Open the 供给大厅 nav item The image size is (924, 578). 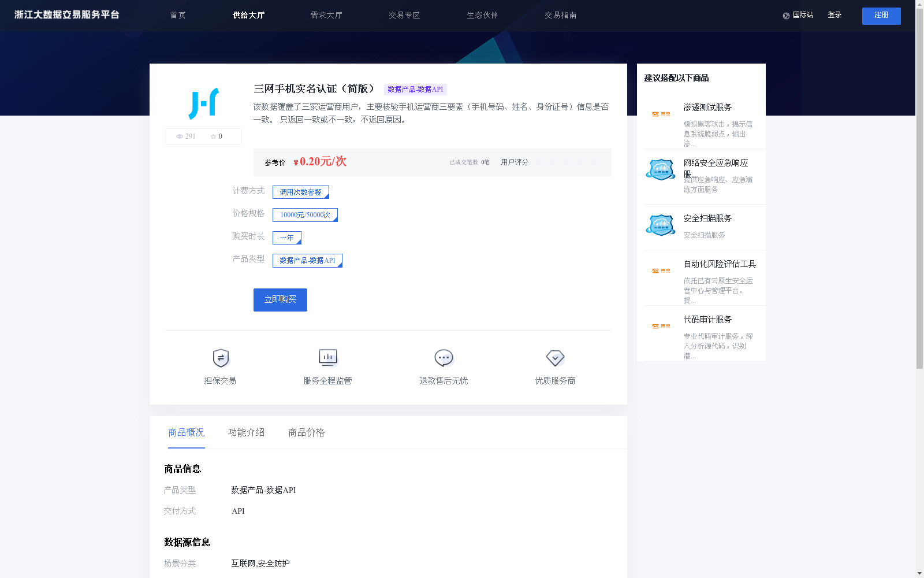(248, 16)
